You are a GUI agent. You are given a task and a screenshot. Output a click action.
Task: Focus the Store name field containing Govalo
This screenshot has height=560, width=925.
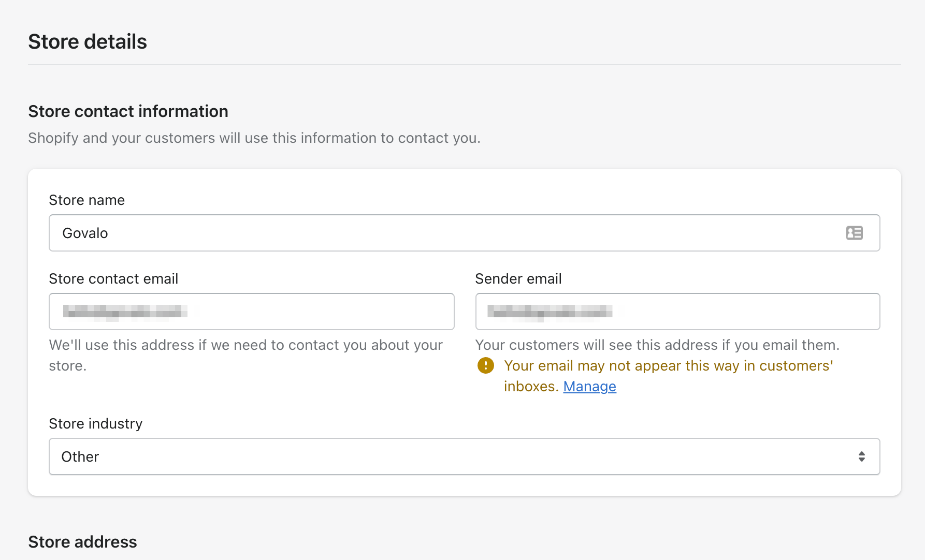445,233
